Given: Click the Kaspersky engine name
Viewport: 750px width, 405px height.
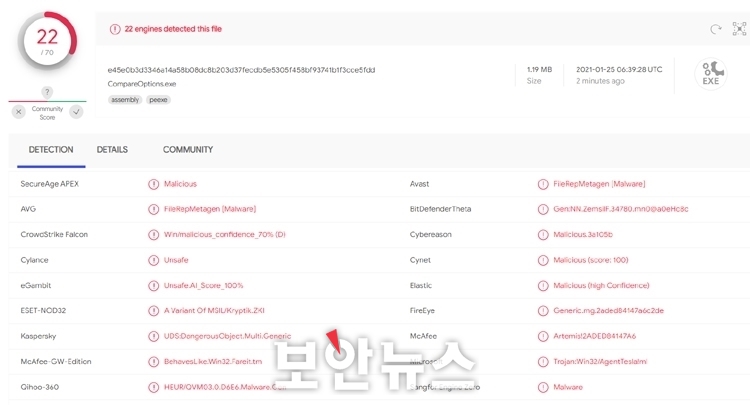Looking at the screenshot, I should [x=38, y=336].
